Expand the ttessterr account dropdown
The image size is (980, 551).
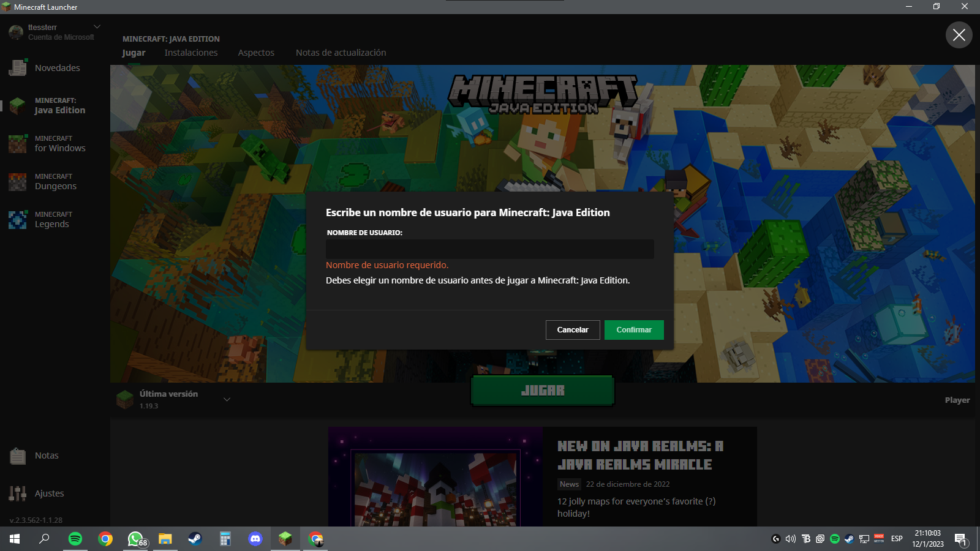pos(97,27)
